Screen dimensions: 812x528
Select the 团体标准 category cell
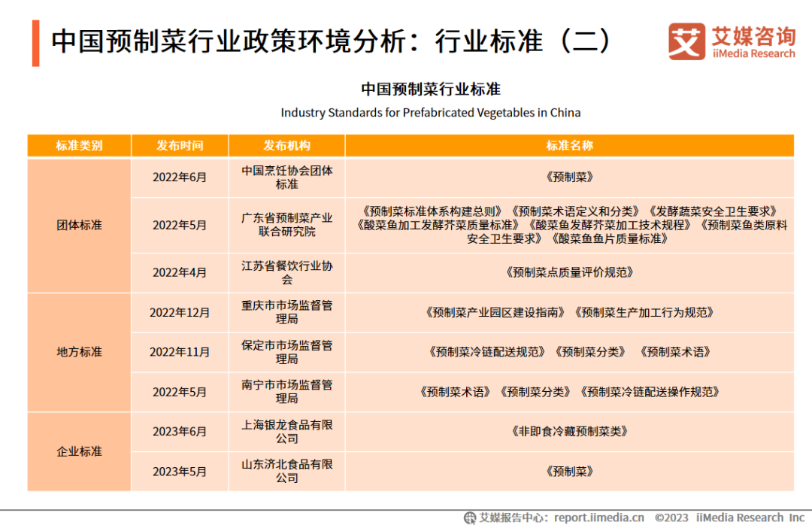pos(79,224)
